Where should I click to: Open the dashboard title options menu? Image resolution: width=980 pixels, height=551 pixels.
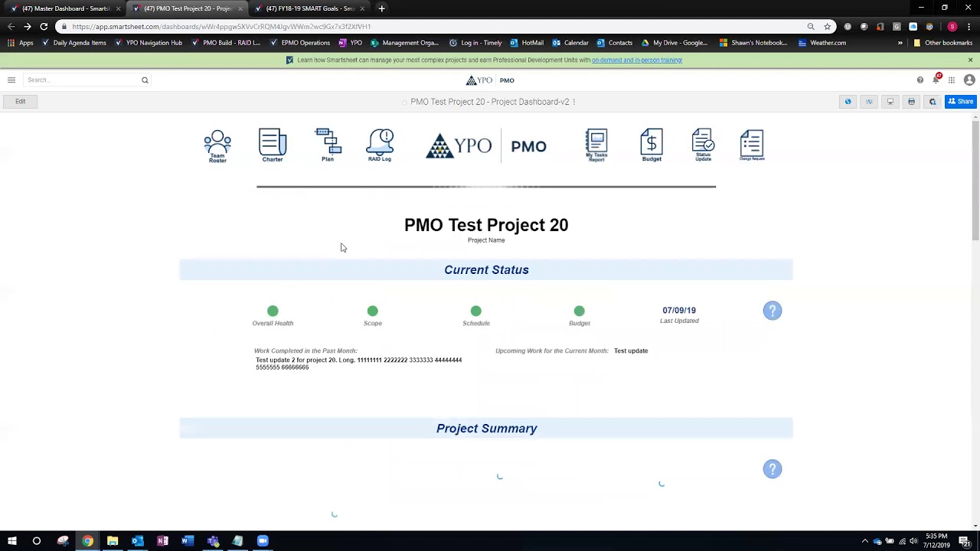pyautogui.click(x=573, y=102)
